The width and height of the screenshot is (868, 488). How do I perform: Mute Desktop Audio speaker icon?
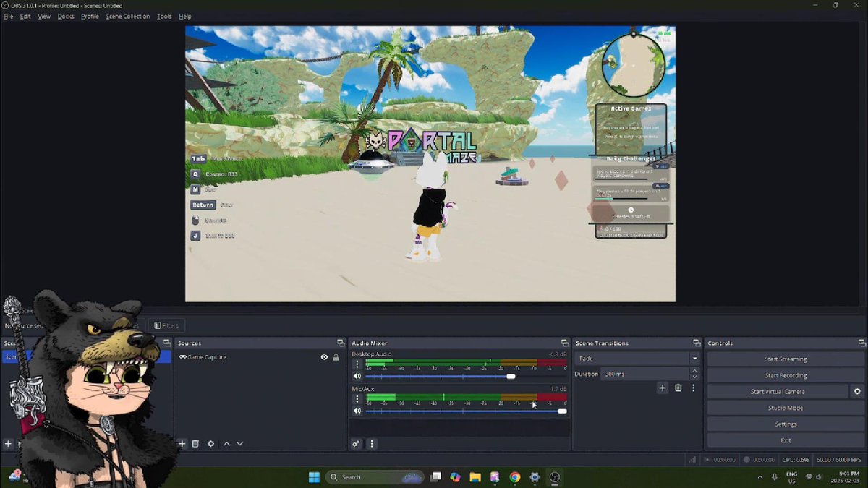(x=357, y=376)
